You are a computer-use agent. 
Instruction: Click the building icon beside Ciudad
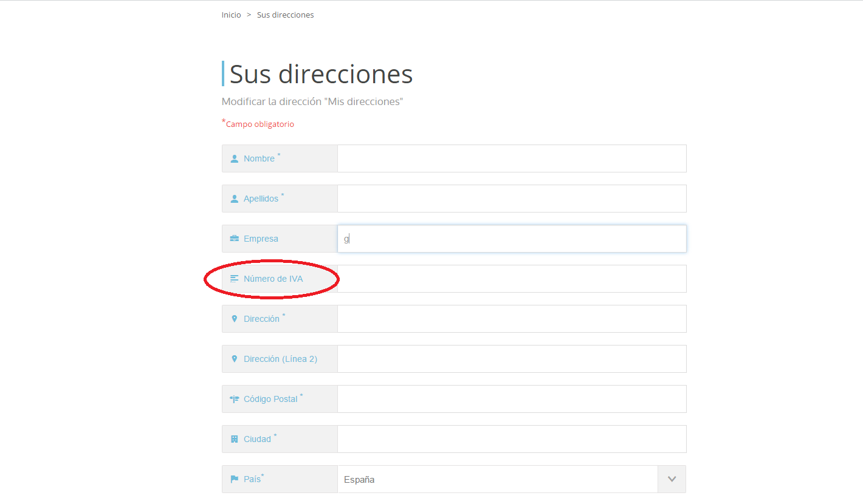point(235,439)
